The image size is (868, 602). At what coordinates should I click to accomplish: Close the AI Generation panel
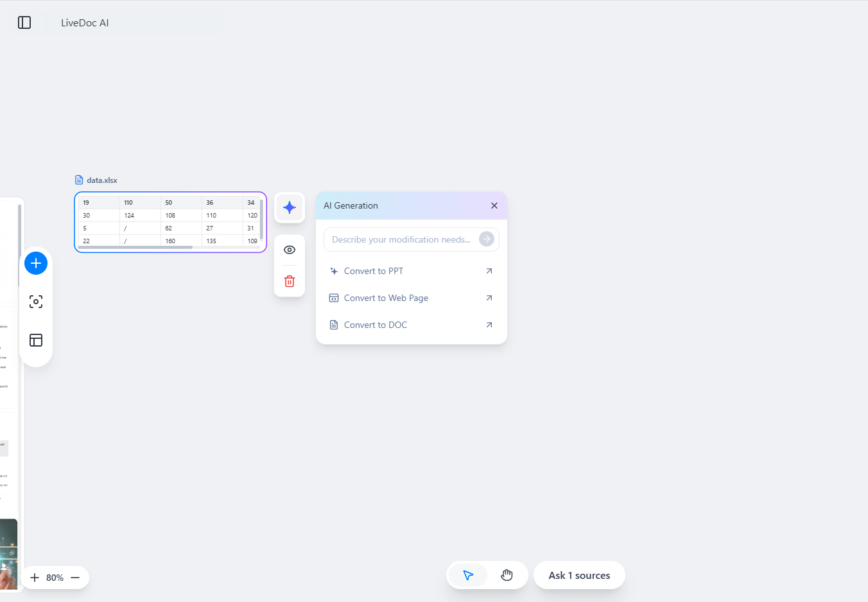494,205
